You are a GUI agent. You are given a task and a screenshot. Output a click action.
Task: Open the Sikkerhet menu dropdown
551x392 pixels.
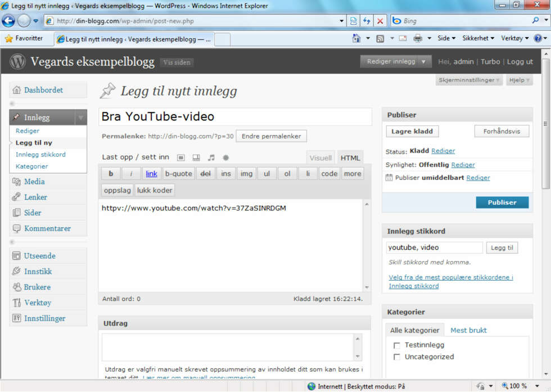point(478,38)
